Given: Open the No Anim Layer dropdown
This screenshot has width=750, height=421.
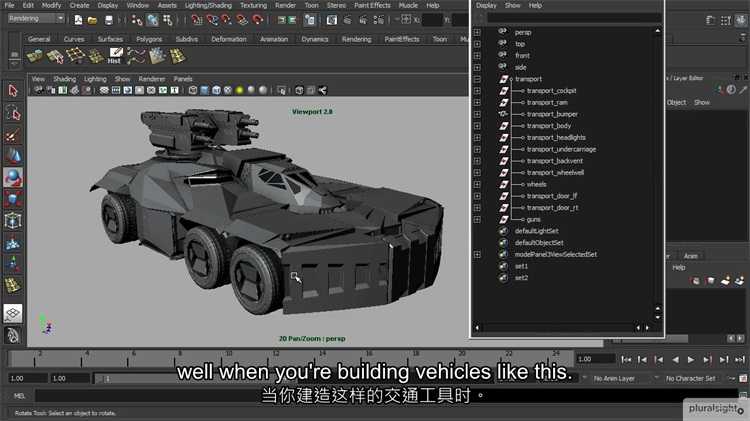Looking at the screenshot, I should point(619,378).
